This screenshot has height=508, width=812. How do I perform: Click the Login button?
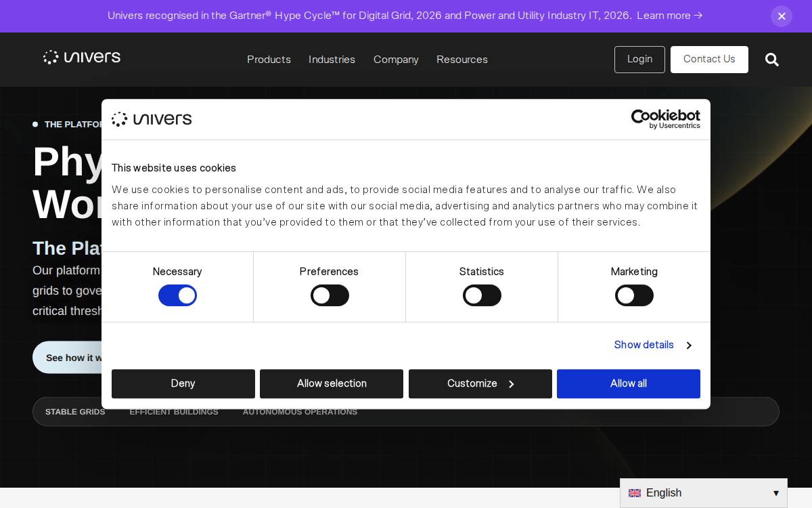[639, 60]
